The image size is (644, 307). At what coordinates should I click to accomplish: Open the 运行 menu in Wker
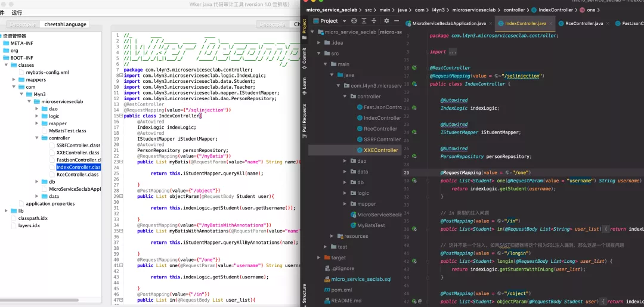17,13
